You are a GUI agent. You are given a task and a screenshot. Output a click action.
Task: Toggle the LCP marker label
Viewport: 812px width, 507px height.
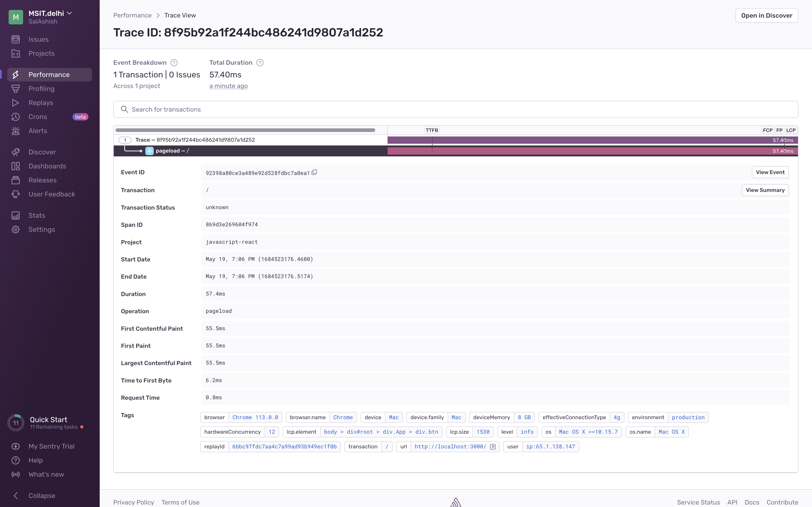(x=791, y=130)
